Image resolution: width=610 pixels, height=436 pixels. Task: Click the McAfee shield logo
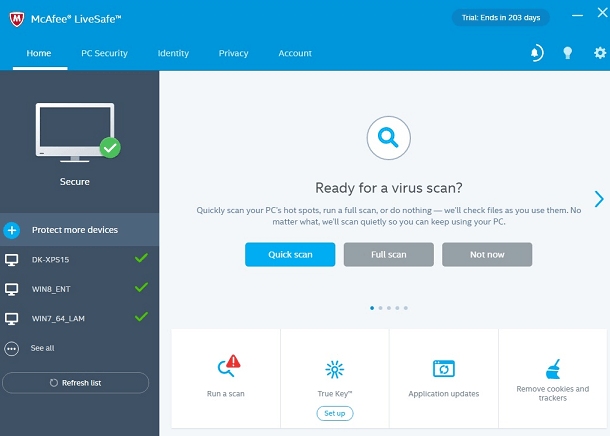coord(17,19)
